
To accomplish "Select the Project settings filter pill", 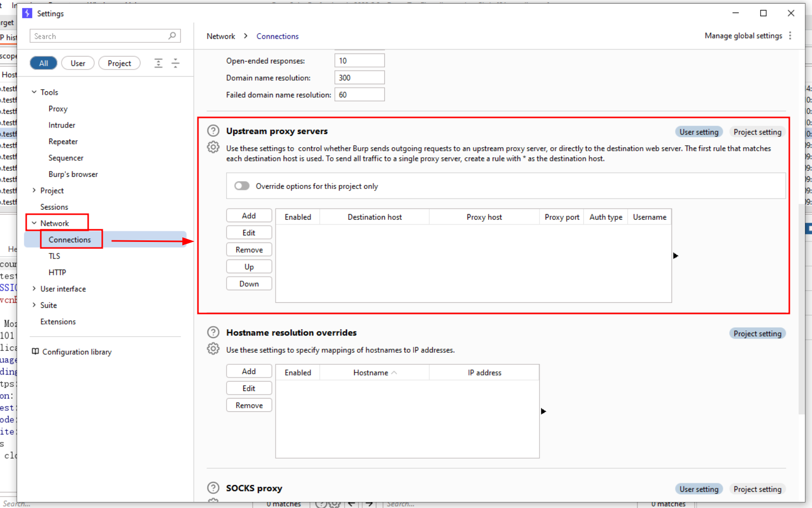I will coord(119,63).
